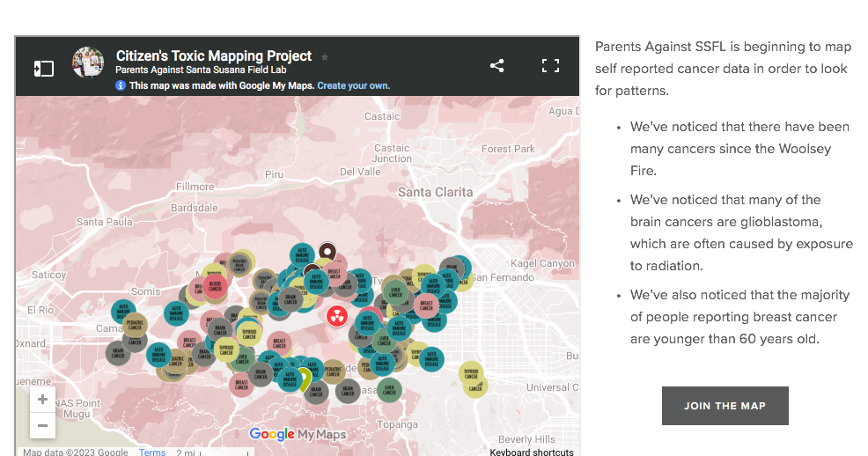Screen dimensions: 868x456
Task: Select the Blood Cancer map marker
Action: [216, 286]
